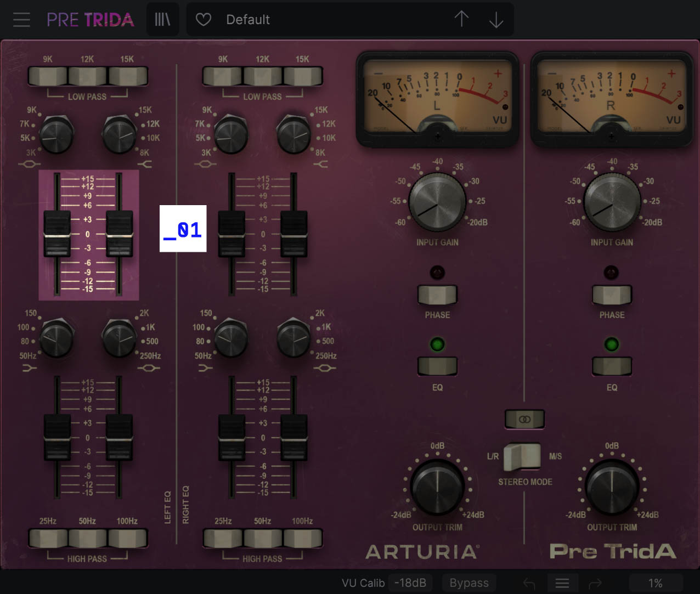Undo the last action
Image resolution: width=700 pixels, height=594 pixels.
tap(528, 583)
